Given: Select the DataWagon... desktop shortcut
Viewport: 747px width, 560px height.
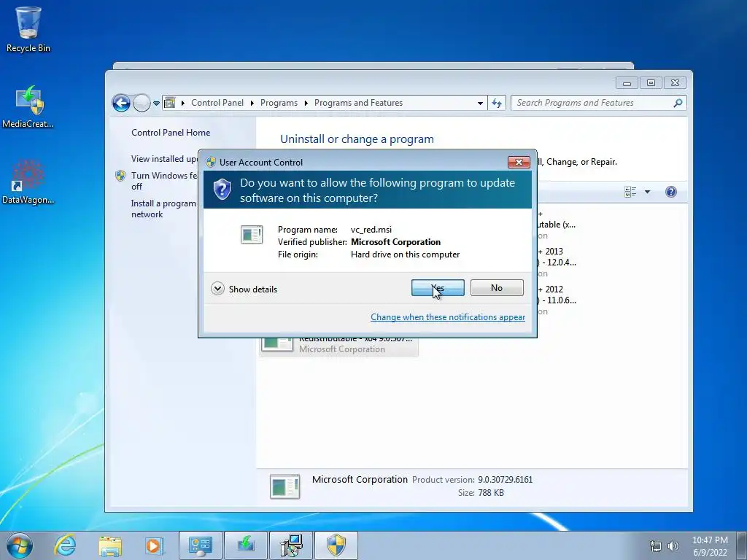Looking at the screenshot, I should pyautogui.click(x=28, y=182).
